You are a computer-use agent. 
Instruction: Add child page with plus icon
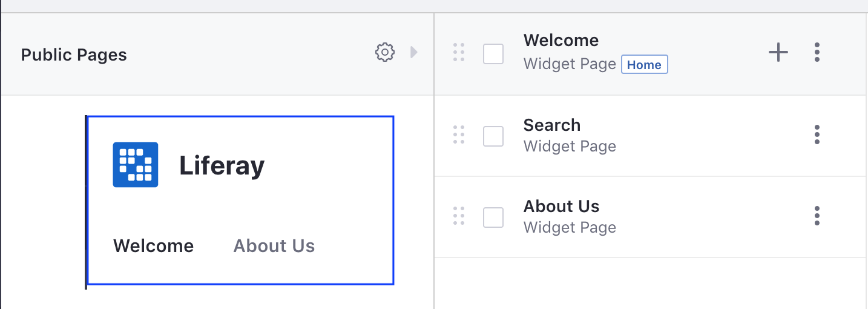tap(778, 53)
